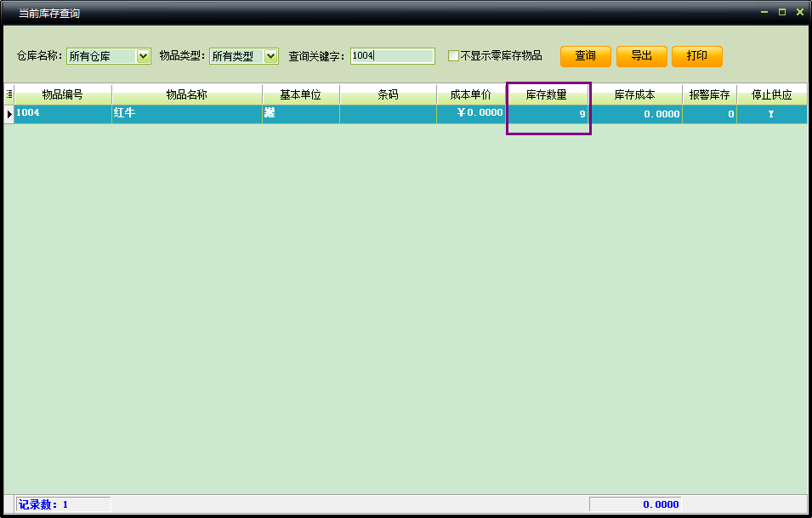Enable 不显示零库存物品 checkbox
This screenshot has width=812, height=518.
[x=453, y=55]
